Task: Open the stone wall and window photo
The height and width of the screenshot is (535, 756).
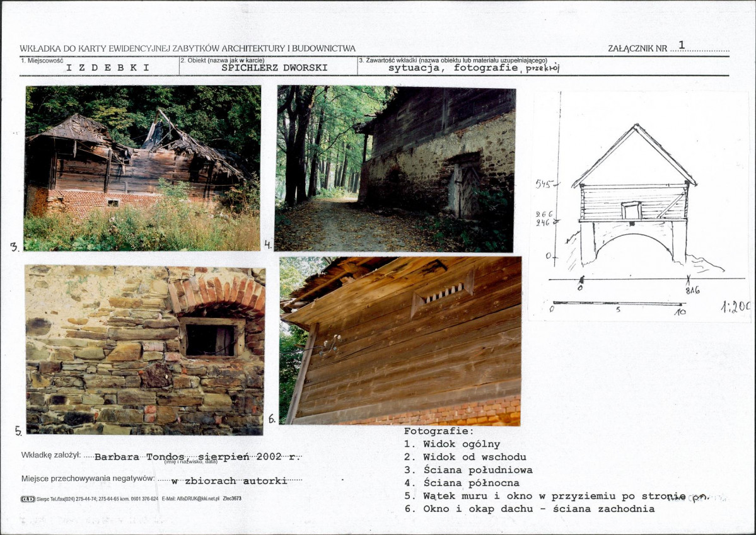Action: (144, 350)
